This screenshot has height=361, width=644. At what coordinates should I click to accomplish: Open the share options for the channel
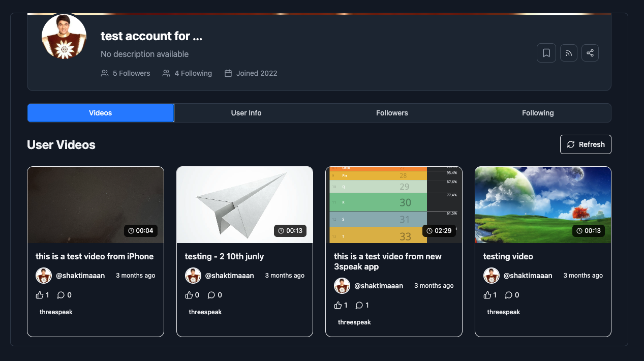tap(590, 53)
